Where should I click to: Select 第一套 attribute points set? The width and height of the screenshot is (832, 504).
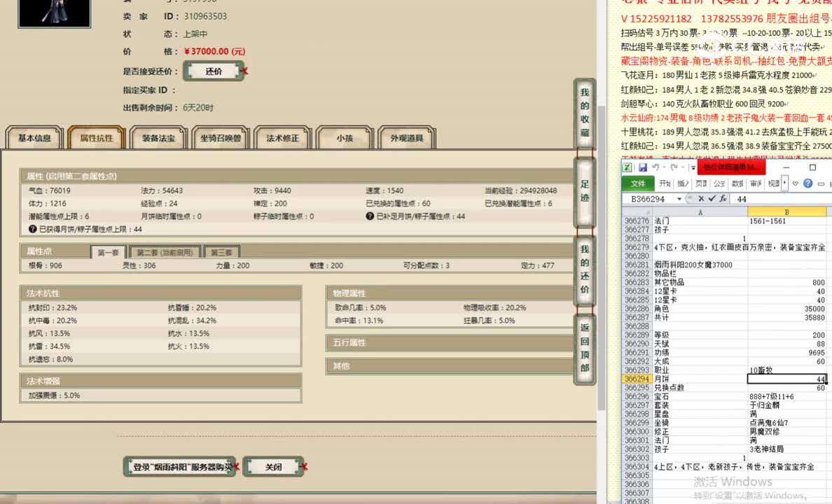(x=108, y=253)
